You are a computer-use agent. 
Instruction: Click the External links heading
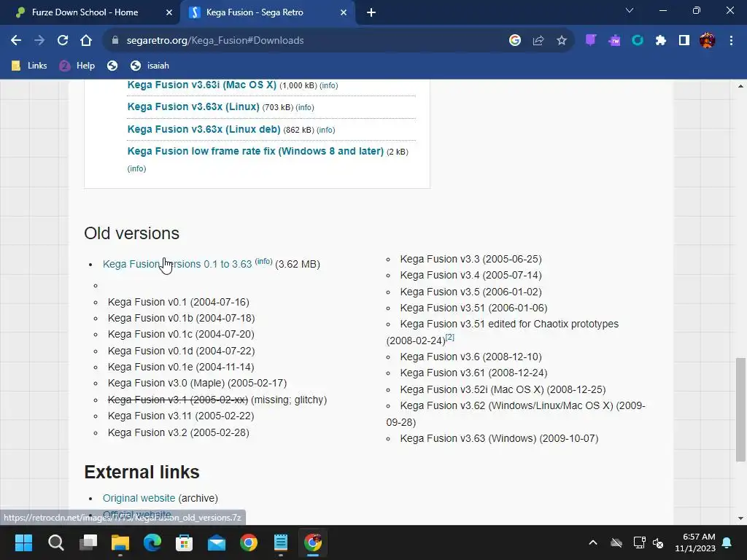click(x=142, y=472)
